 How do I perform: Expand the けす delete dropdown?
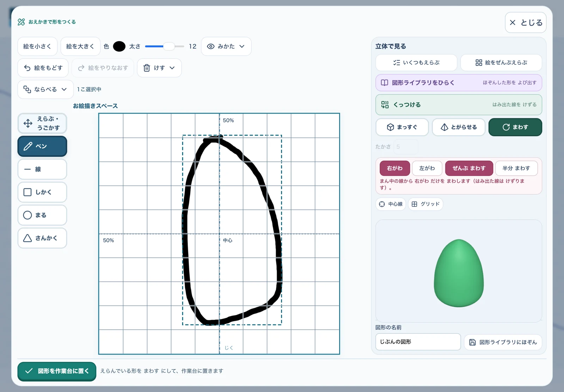pos(159,68)
